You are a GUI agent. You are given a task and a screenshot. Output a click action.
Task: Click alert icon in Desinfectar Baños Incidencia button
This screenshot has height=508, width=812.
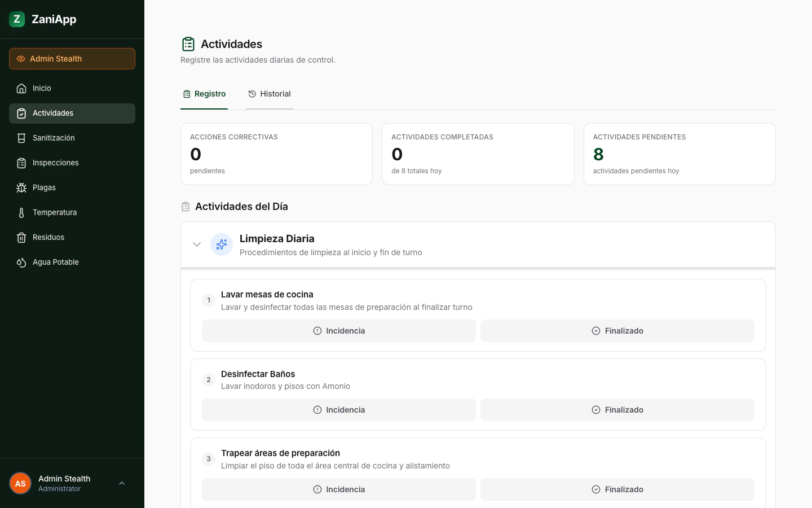click(x=317, y=410)
